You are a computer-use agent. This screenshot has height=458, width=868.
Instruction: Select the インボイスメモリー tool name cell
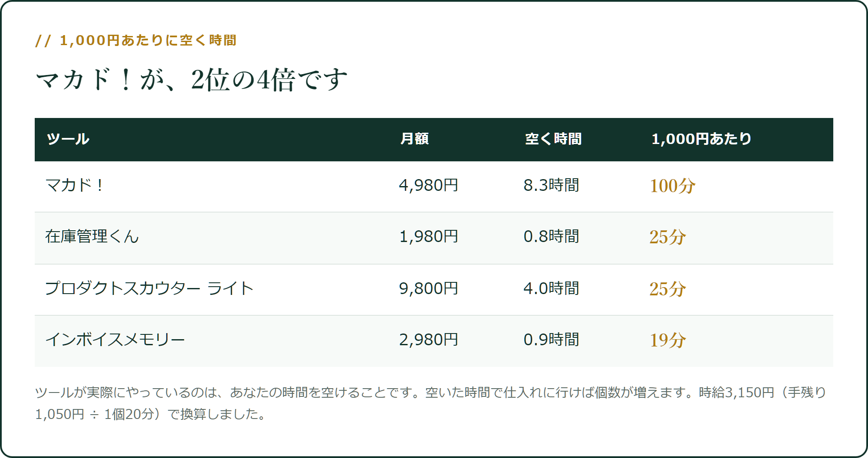[115, 340]
